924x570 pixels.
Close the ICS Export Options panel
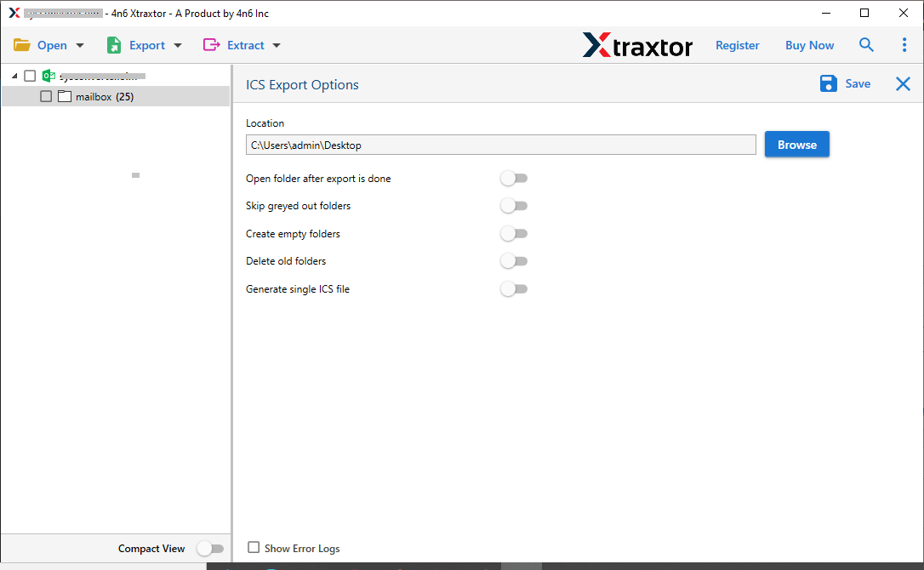pos(903,83)
